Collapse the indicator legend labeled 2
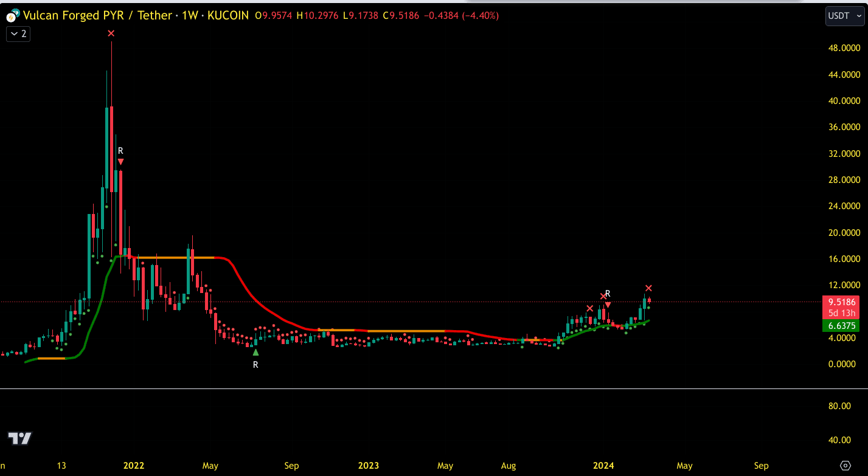The image size is (868, 476). coord(18,34)
